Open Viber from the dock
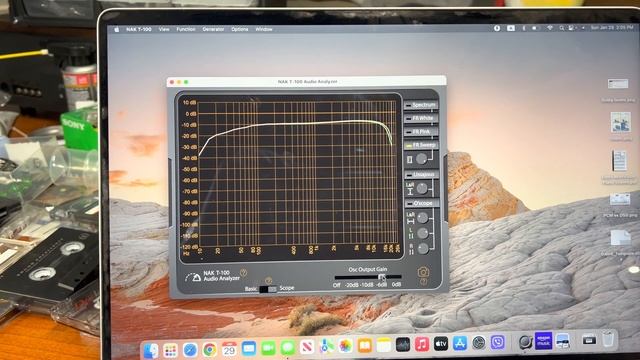Screen dimensions: 640x360 tap(498, 342)
